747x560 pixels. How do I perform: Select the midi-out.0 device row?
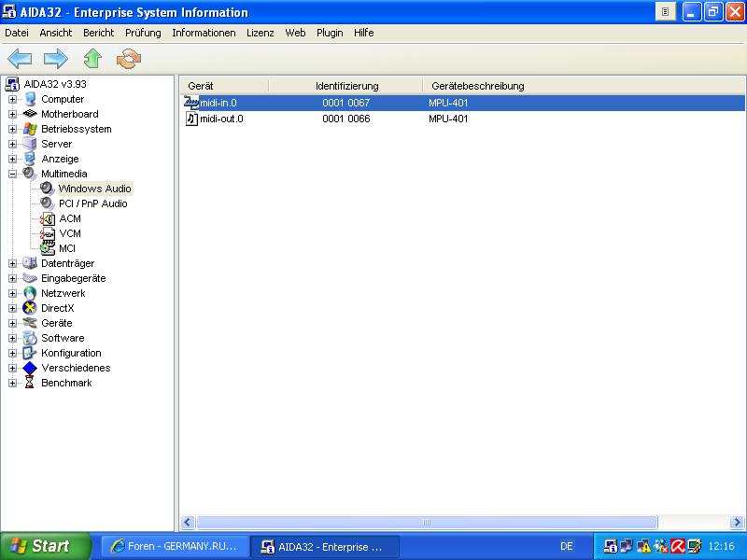point(462,119)
